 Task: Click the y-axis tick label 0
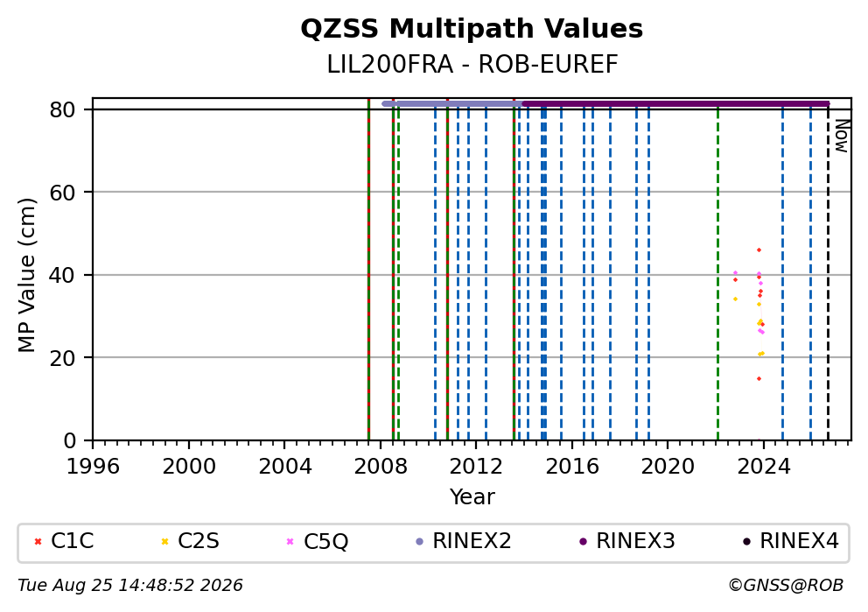69,441
